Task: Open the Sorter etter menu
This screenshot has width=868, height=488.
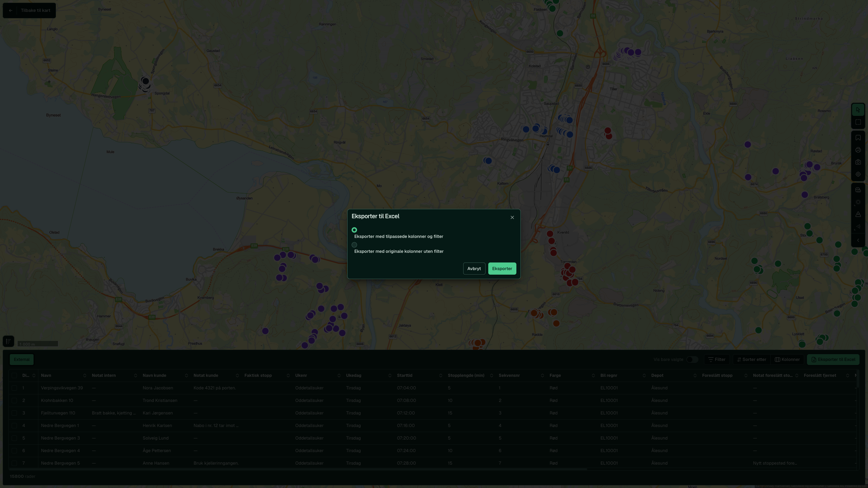Action: [x=752, y=360]
